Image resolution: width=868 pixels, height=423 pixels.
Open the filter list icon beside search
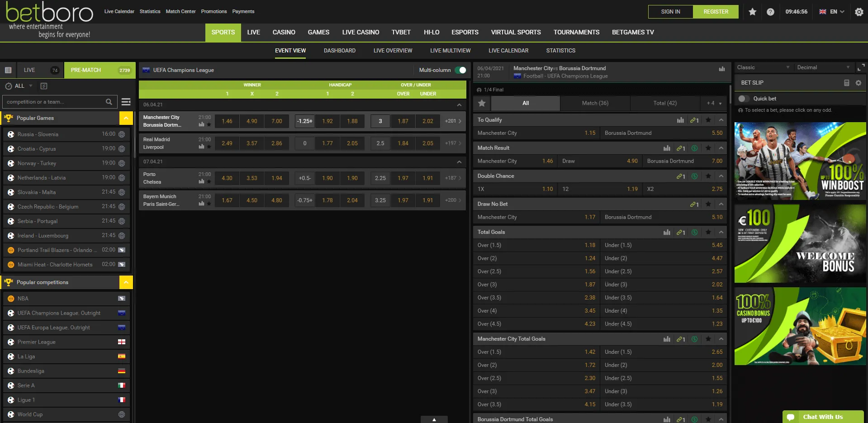coord(126,102)
